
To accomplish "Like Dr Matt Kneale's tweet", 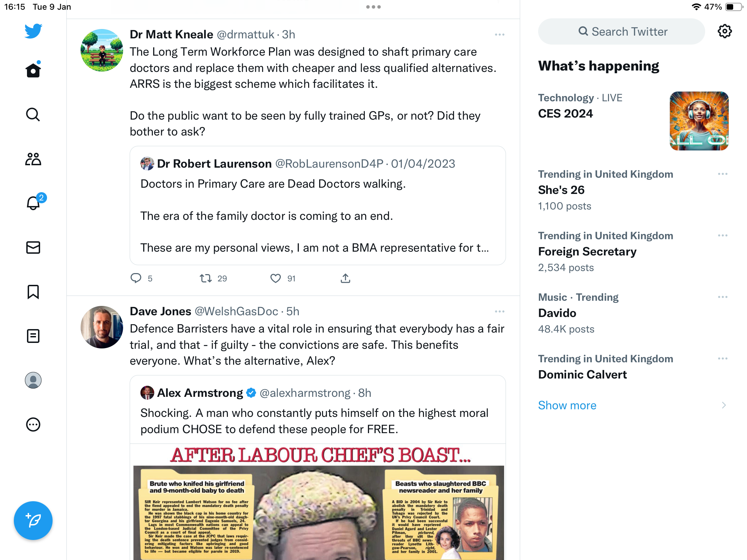I will pyautogui.click(x=276, y=278).
